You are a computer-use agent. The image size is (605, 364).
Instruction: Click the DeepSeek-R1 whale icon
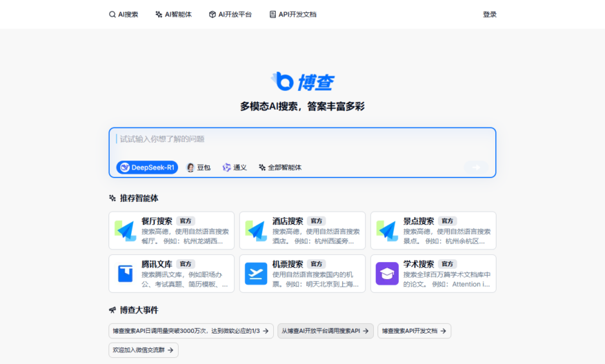pos(125,168)
